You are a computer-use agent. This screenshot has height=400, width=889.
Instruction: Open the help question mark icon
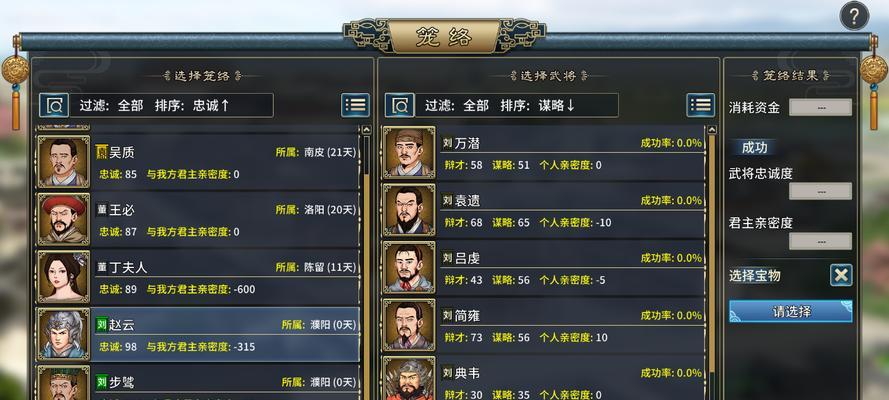[x=854, y=16]
